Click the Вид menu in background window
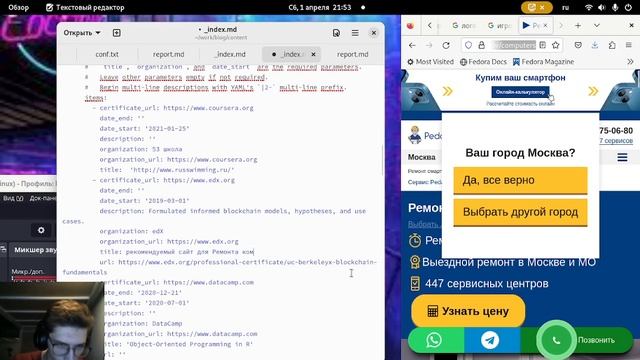The width and height of the screenshot is (640, 360). [x=13, y=198]
